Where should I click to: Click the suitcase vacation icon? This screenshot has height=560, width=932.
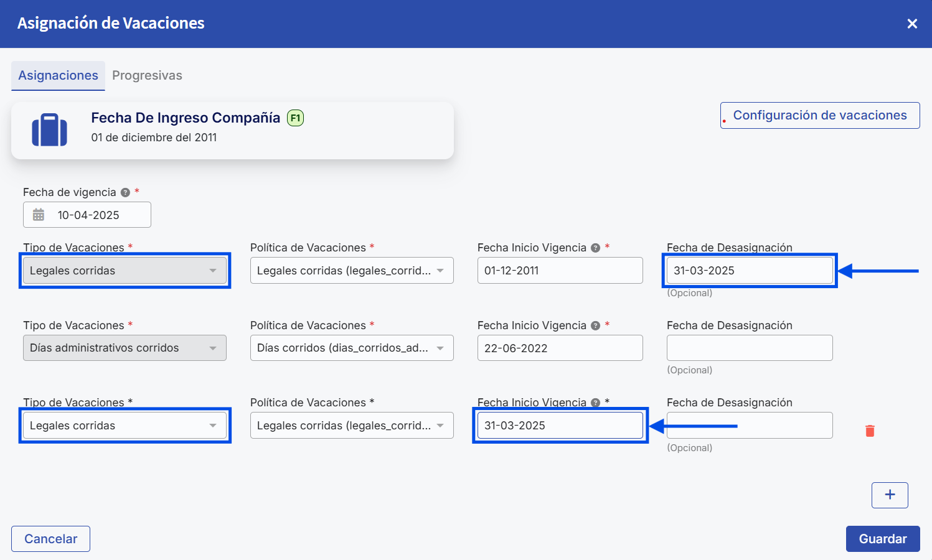pos(49,129)
